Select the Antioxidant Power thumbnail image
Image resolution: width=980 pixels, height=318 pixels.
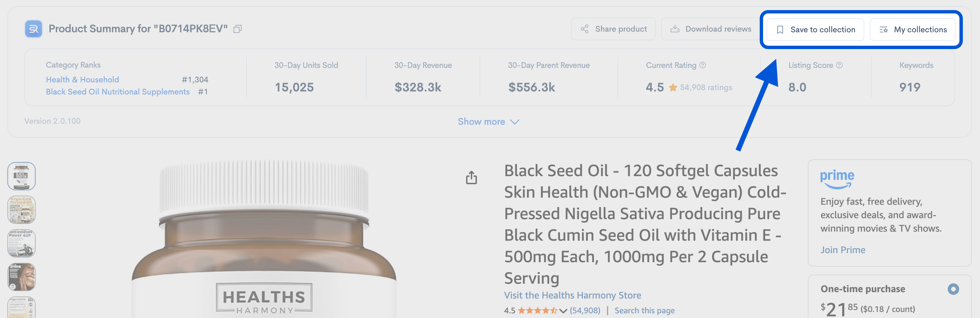(x=22, y=243)
